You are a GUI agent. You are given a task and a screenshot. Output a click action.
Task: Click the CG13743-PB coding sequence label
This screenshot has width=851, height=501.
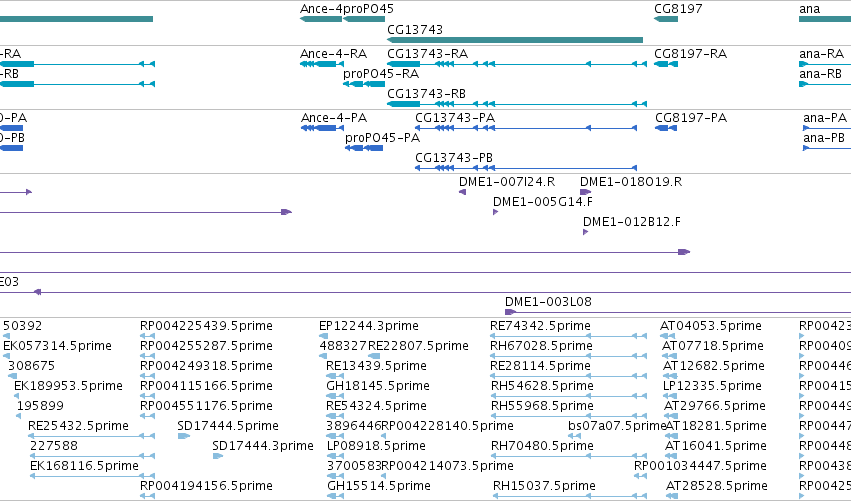(454, 158)
